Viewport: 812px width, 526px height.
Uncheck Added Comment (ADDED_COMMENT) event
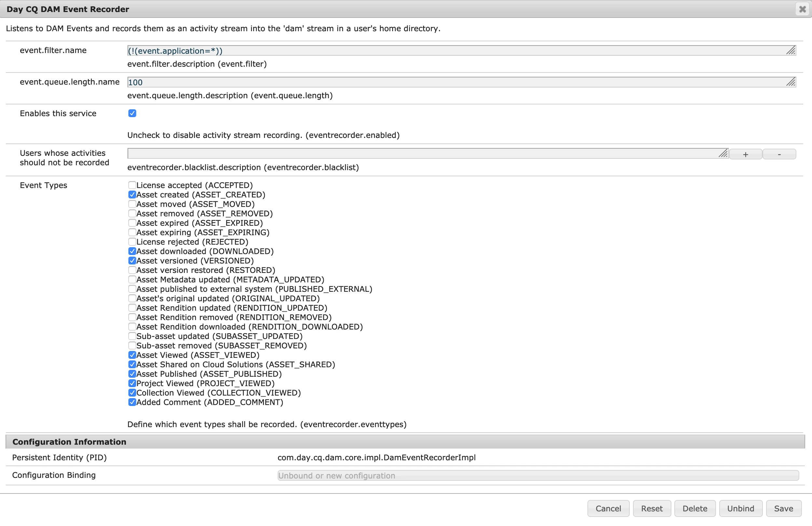pyautogui.click(x=132, y=402)
